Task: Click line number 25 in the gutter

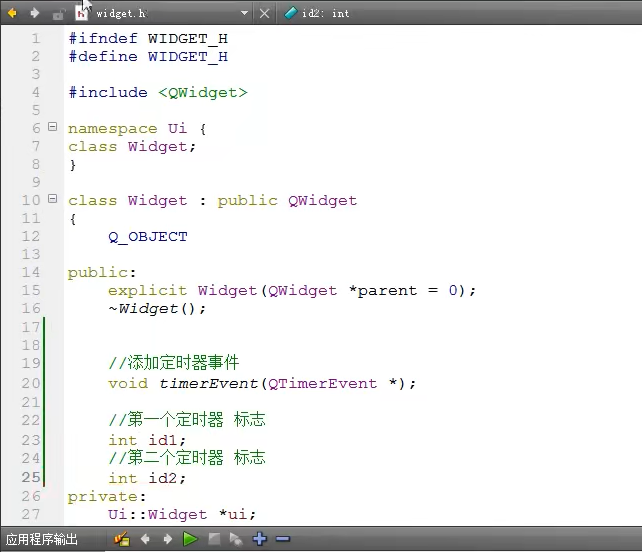Action: pyautogui.click(x=31, y=477)
